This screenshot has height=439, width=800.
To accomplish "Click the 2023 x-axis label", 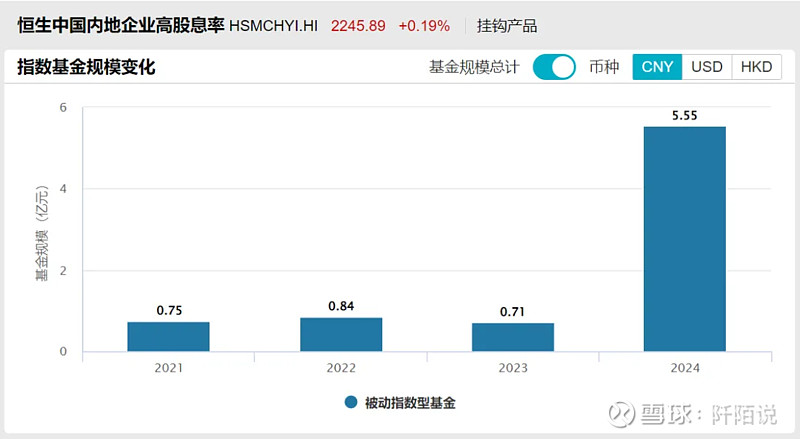I will [513, 368].
